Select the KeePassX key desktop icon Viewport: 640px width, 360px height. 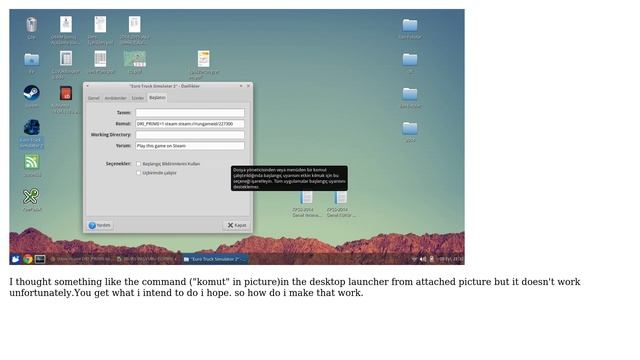31,197
